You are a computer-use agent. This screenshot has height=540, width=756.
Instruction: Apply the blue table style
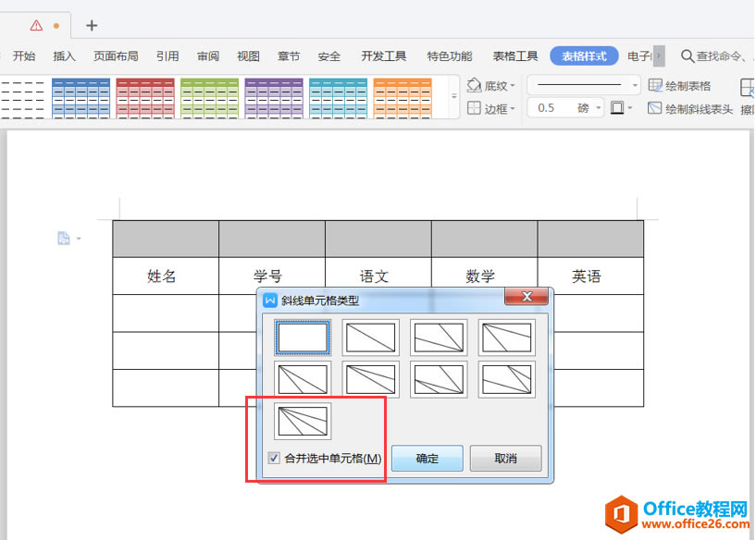(x=81, y=98)
